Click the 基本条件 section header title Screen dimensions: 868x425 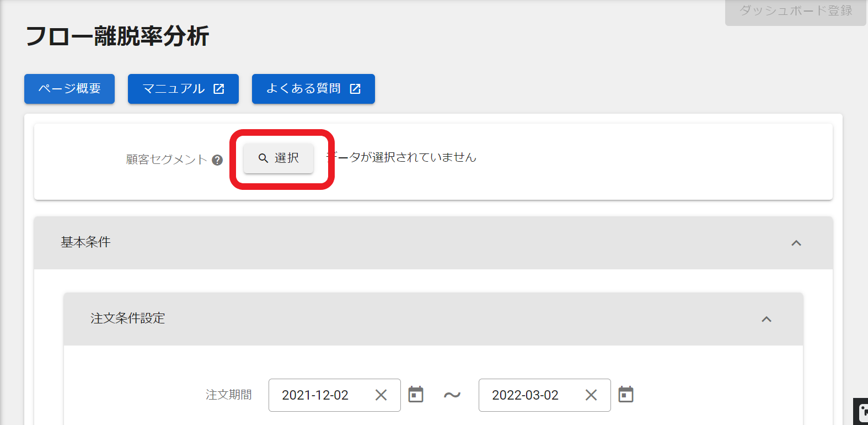[x=85, y=242]
